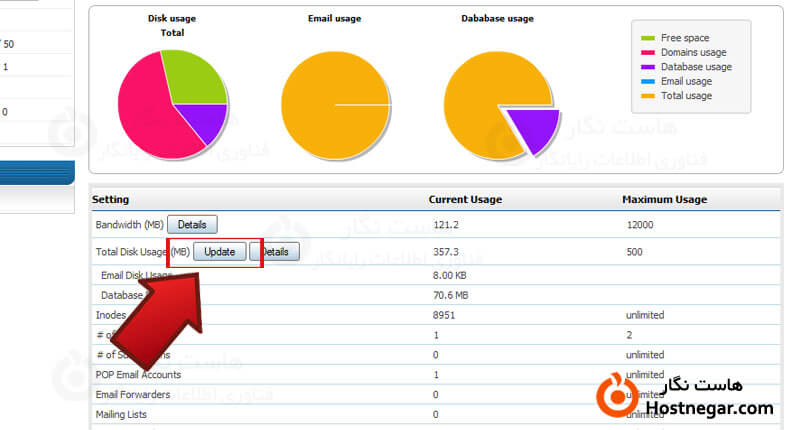Viewport: 790px width, 430px height.
Task: Click the Email usage pie chart
Action: [x=334, y=104]
